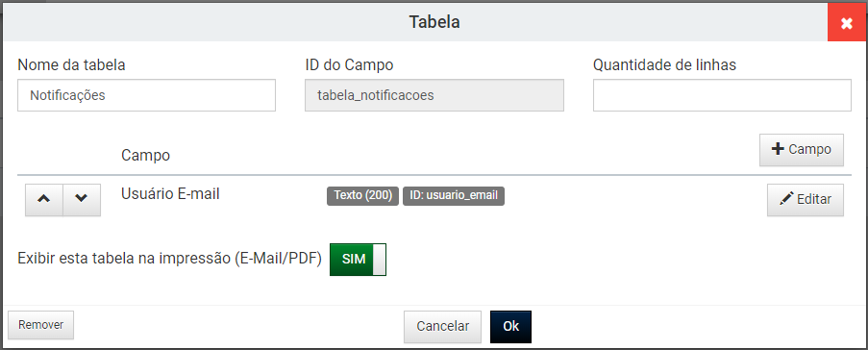The width and height of the screenshot is (868, 350).
Task: Select the Usuário E-mail field row name
Action: click(170, 194)
